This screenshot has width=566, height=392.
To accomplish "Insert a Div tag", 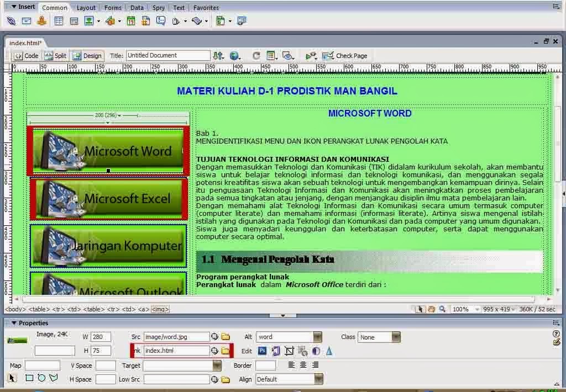I will [x=74, y=21].
